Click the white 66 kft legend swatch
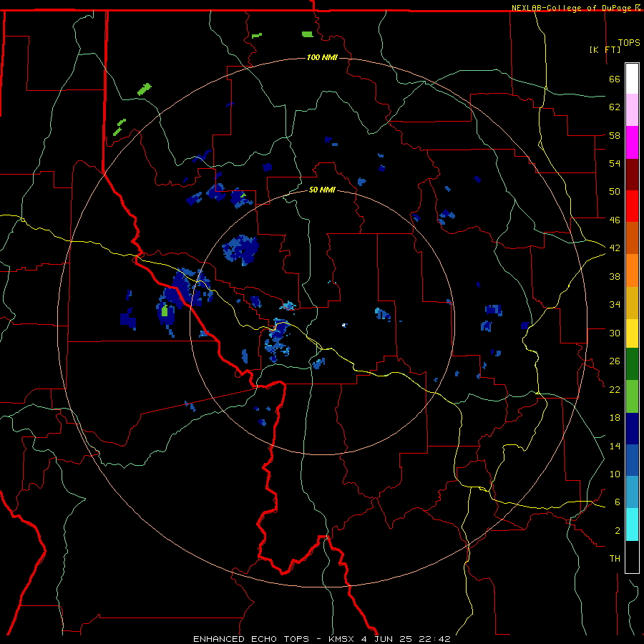Viewport: 644px width, 644px height. (x=632, y=79)
